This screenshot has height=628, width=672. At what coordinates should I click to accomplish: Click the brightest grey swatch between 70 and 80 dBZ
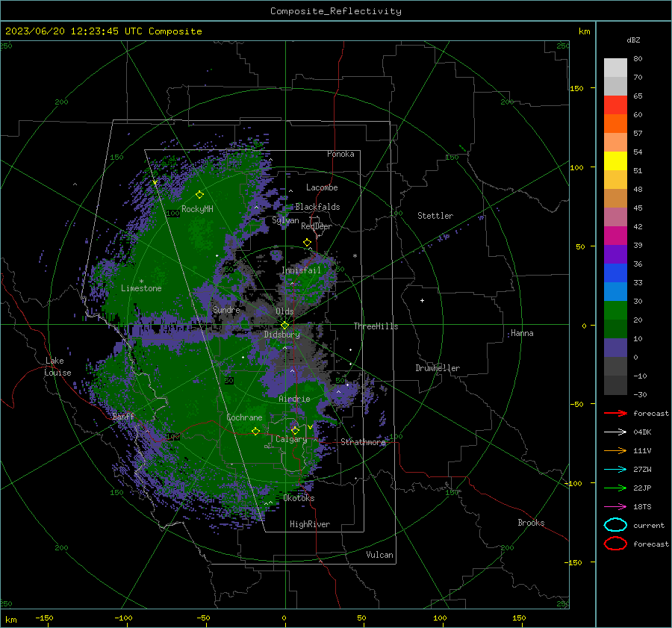coord(615,68)
